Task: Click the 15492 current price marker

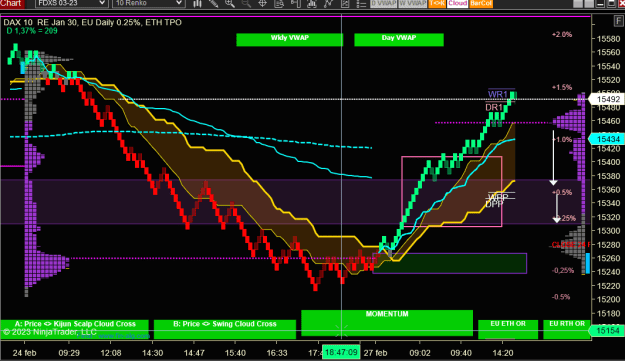Action: [606, 99]
